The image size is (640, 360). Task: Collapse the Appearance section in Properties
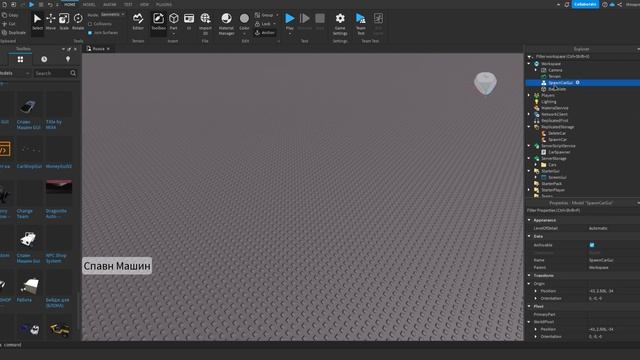click(529, 220)
